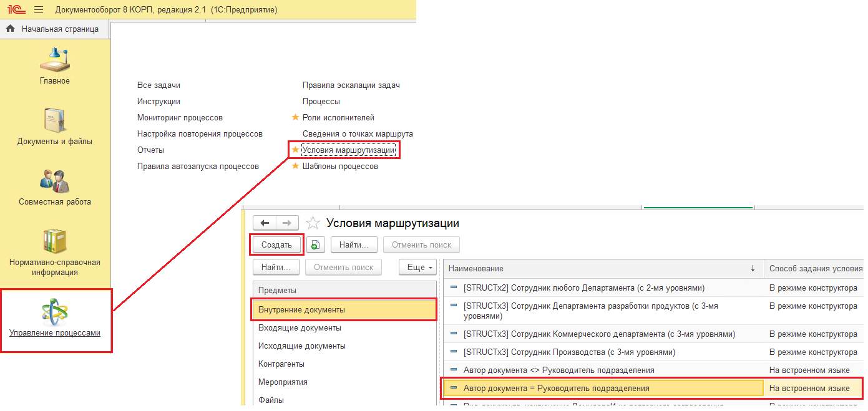Open the 1C main menu hamburger icon
The width and height of the screenshot is (868, 411).
point(39,10)
